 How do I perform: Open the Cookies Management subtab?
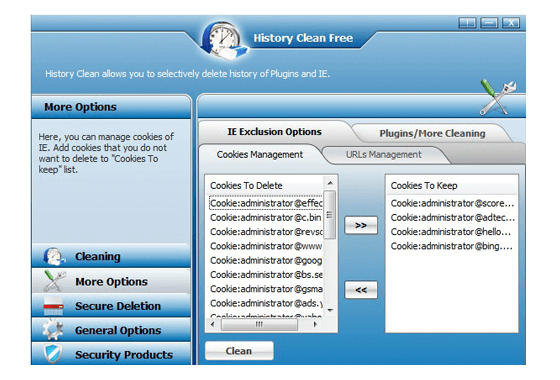[x=260, y=154]
